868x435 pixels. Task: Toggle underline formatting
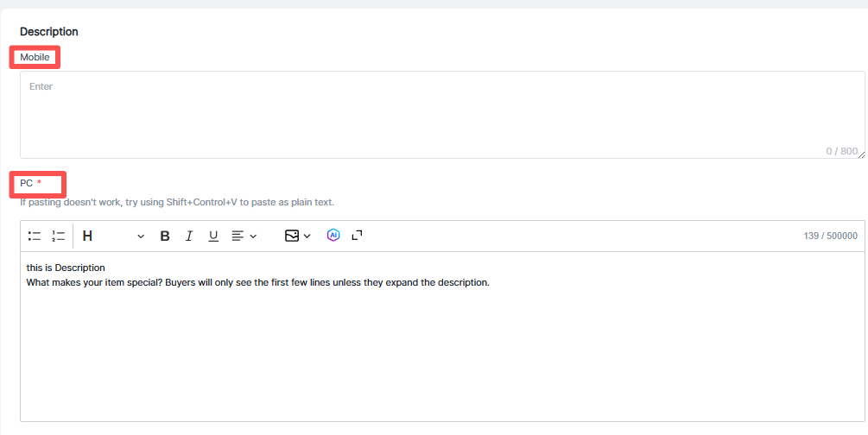coord(213,236)
